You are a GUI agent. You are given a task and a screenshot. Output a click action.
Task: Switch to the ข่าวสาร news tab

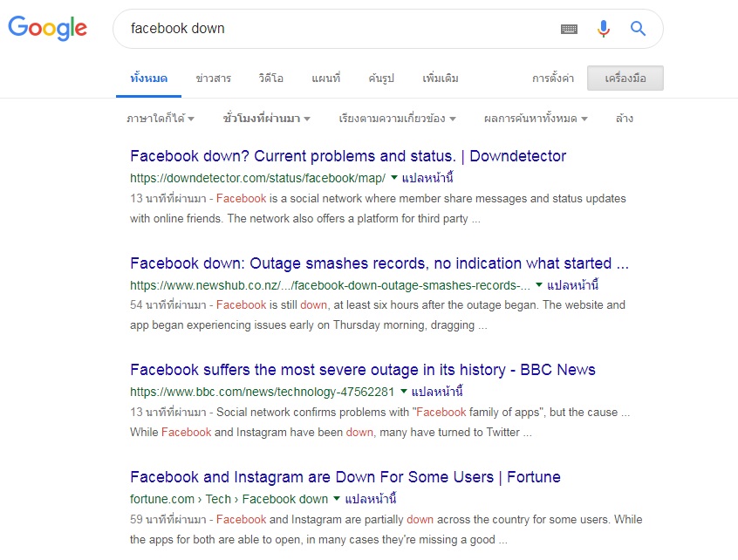(213, 79)
